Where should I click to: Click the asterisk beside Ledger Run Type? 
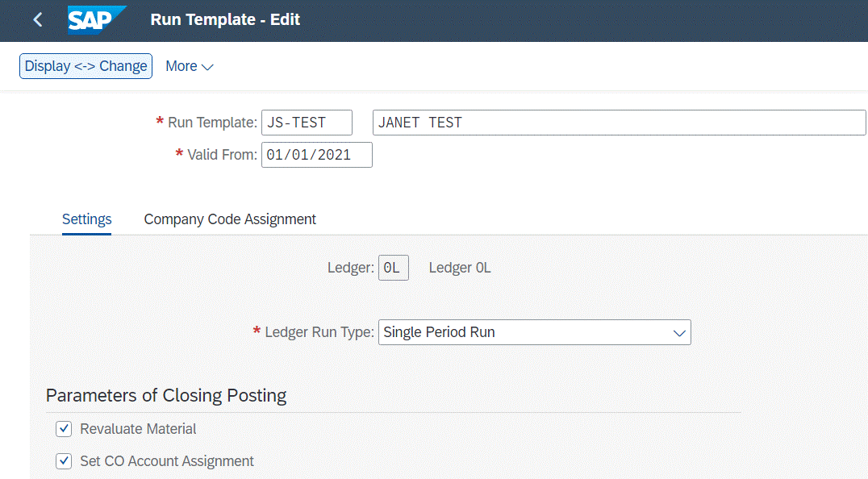[x=256, y=331]
